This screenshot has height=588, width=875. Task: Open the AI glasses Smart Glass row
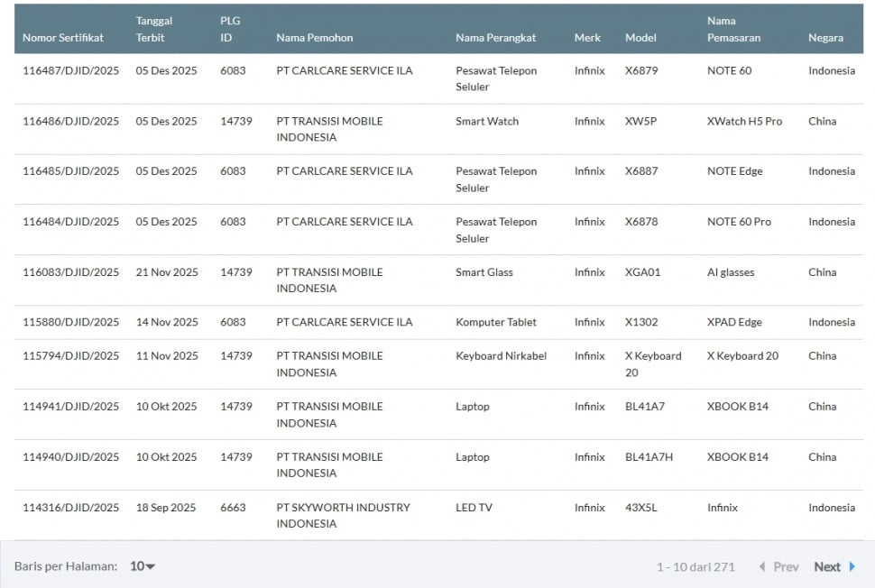coord(731,272)
